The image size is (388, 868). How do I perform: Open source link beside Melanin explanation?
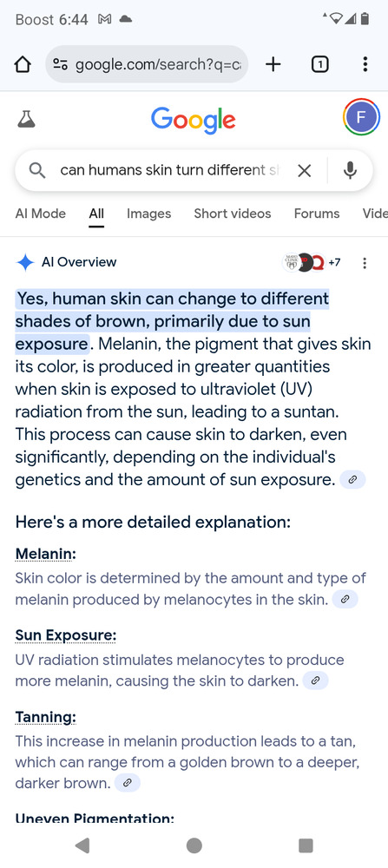345,599
